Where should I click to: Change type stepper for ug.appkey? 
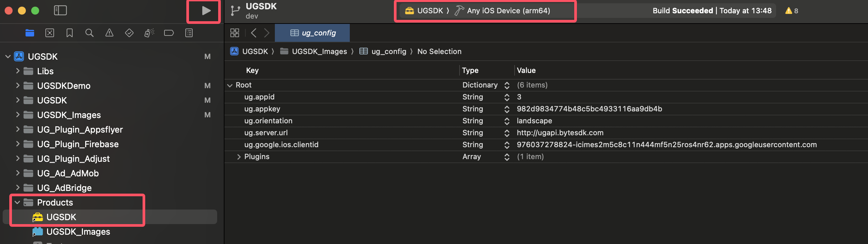[x=507, y=109]
